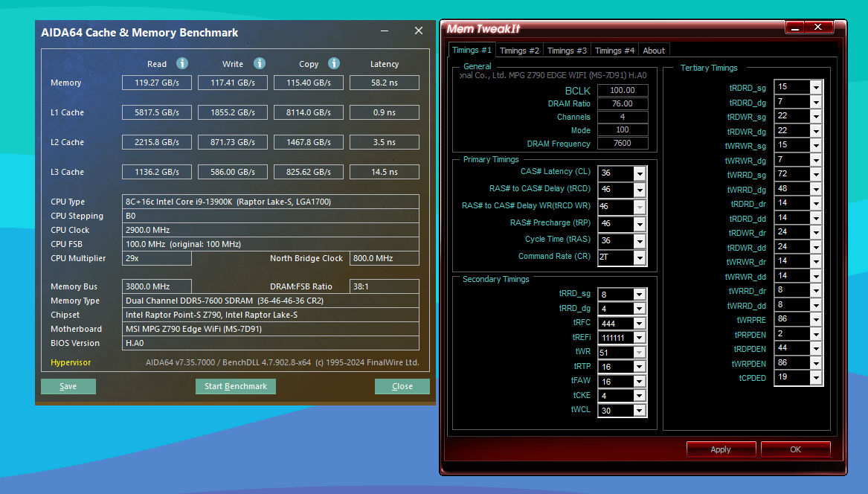This screenshot has height=494, width=868.
Task: Open the About tab in Mem TweakIt
Action: [x=654, y=51]
